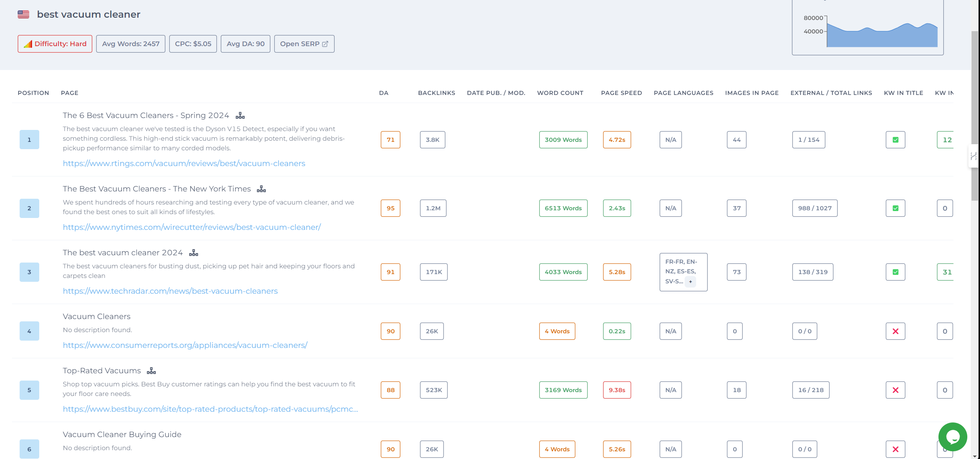Click the green checkmark on the techradar row

click(895, 272)
